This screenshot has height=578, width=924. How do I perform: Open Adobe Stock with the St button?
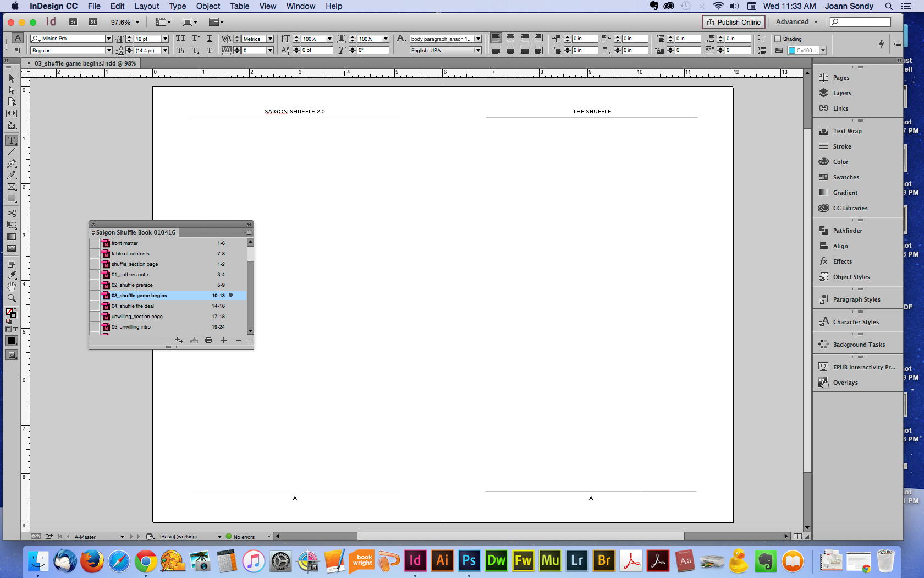[x=93, y=22]
